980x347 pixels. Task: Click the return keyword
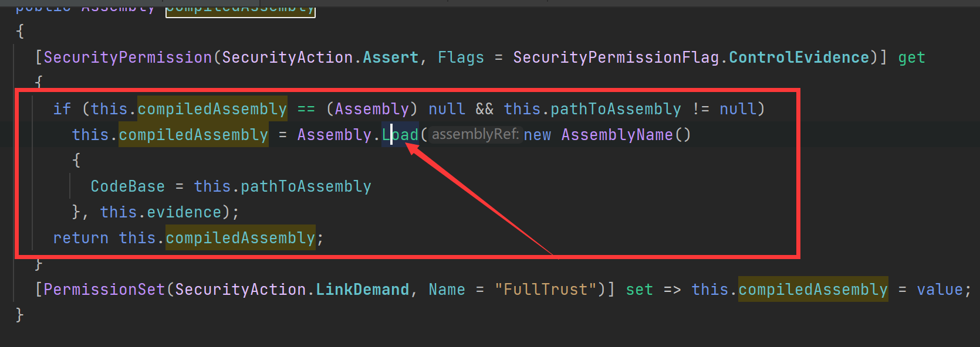[x=81, y=238]
